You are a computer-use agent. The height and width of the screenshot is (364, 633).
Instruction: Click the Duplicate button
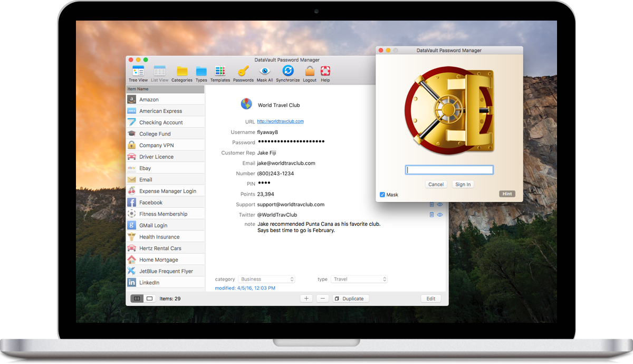[x=350, y=299]
